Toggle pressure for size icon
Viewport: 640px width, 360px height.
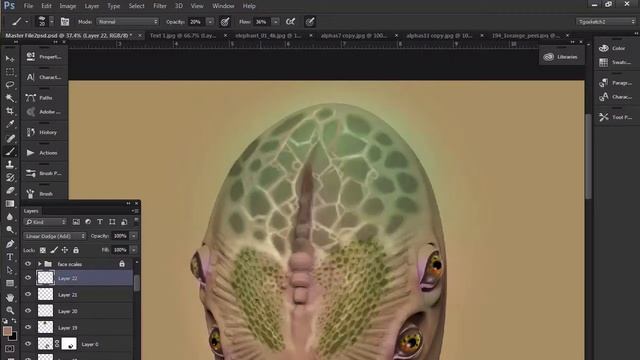point(310,22)
